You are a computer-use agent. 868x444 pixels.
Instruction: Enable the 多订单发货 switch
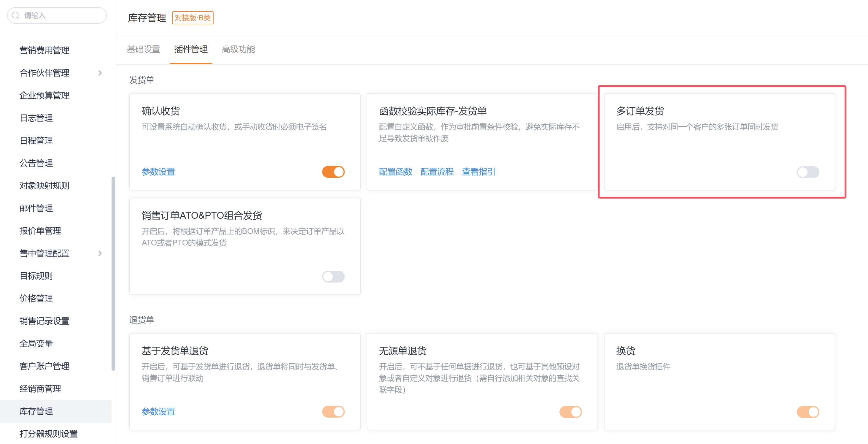click(807, 172)
